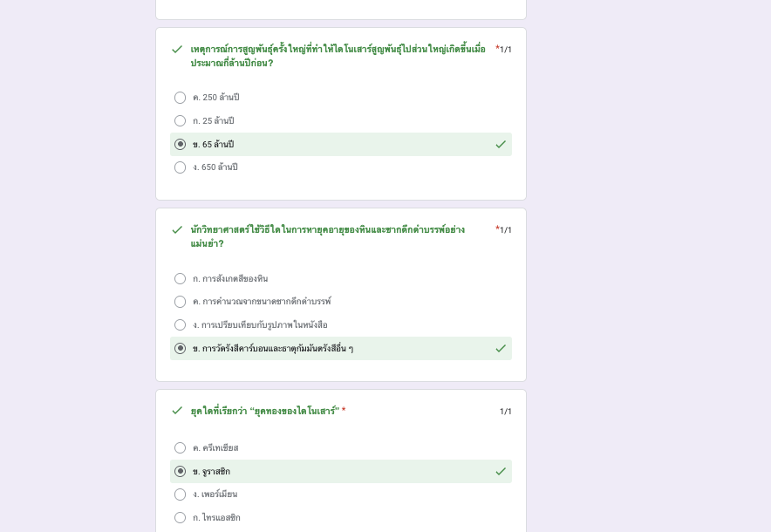The image size is (771, 532).
Task: Click the 'ยุคทองของไดโนเสาร์' question title text
Action: 263,411
